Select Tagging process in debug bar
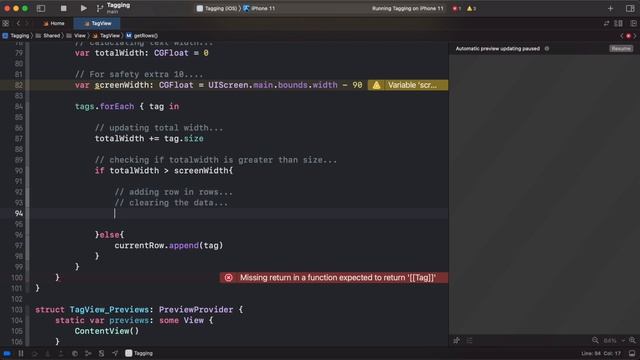The image size is (640, 360). click(139, 353)
